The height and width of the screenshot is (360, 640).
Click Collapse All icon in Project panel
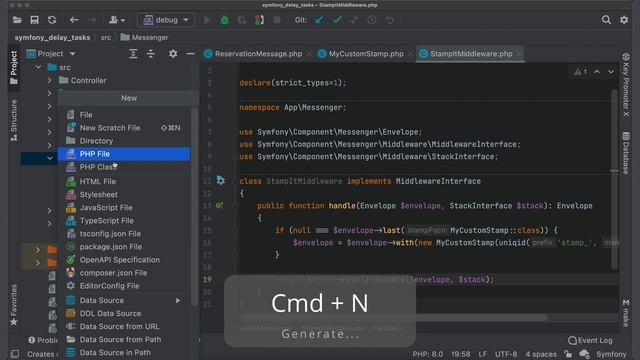pos(151,54)
